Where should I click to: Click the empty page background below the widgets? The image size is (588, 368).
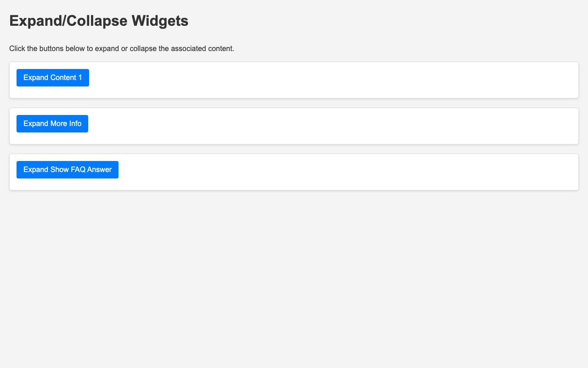pyautogui.click(x=294, y=276)
